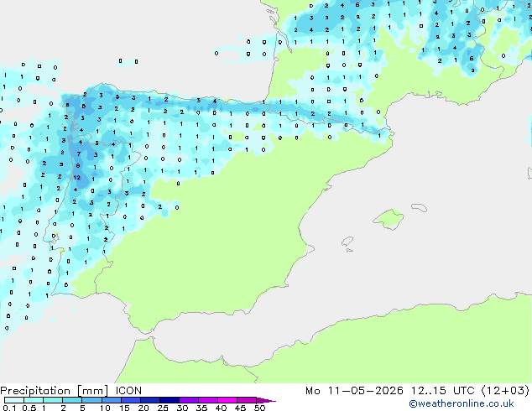532x411 pixels.
Task: Click the legend scale label '20'
Action: (x=143, y=408)
